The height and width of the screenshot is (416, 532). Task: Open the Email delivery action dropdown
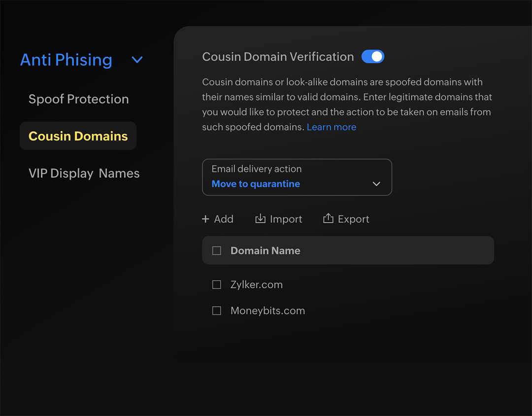coord(297,177)
